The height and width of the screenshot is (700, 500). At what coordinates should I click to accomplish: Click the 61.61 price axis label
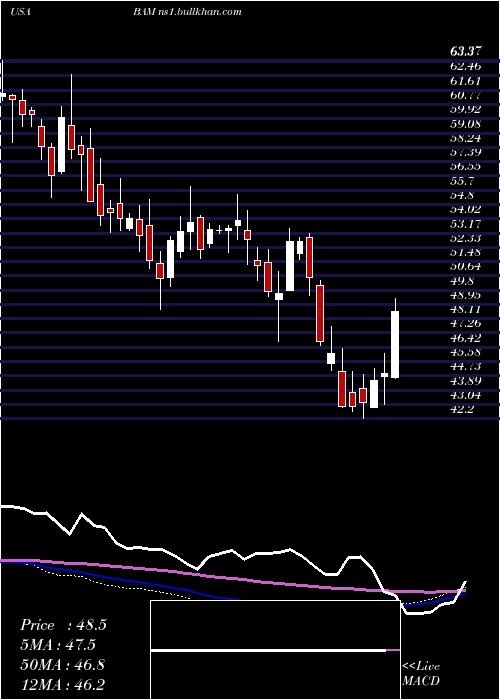(465, 81)
